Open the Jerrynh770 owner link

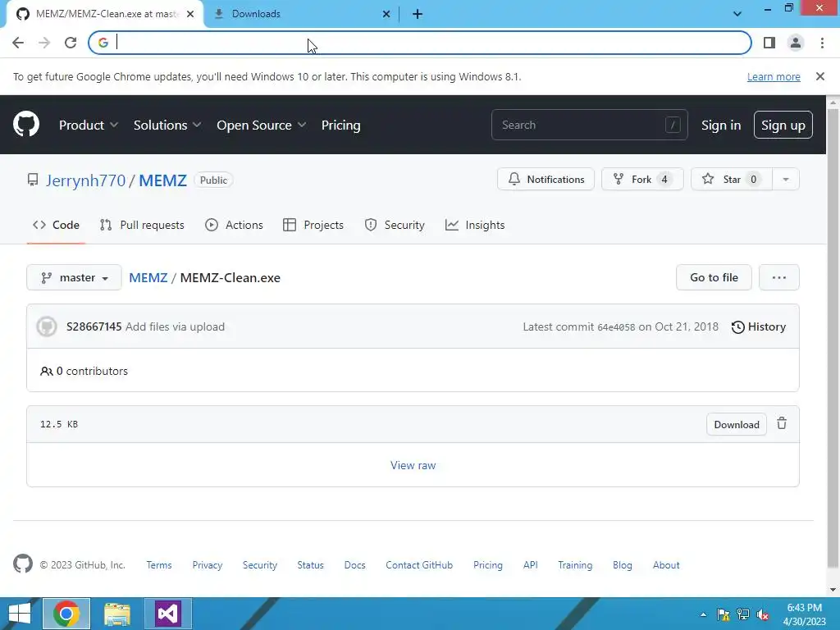click(x=85, y=180)
